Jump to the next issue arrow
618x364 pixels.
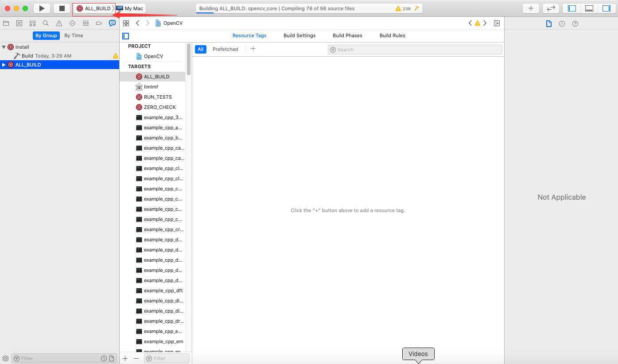click(x=485, y=23)
